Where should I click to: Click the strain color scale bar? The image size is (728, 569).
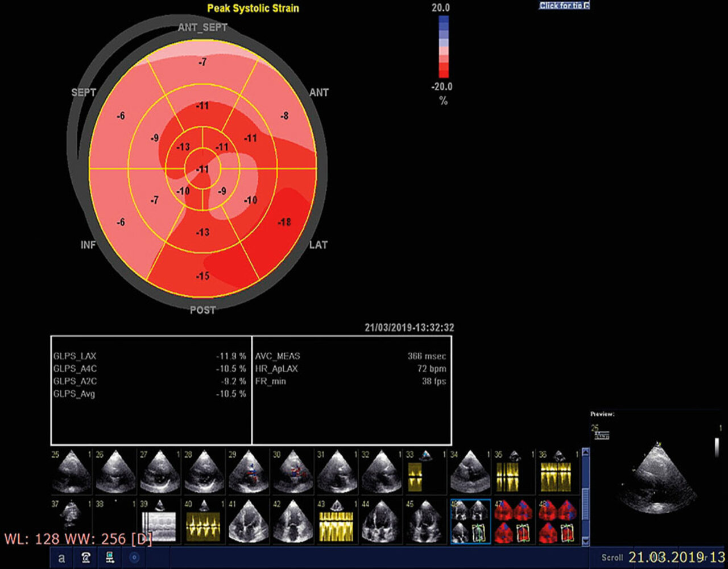coord(444,46)
